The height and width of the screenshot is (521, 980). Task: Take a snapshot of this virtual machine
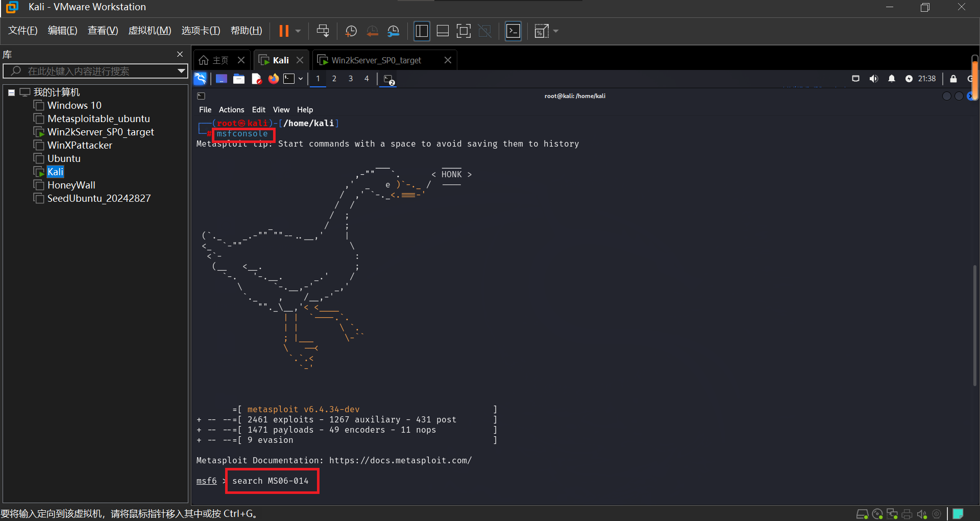(x=351, y=31)
